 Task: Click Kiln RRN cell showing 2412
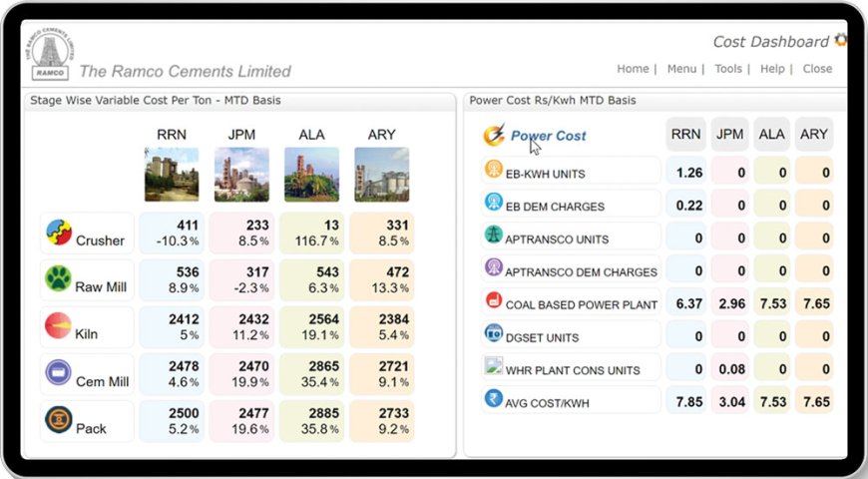pyautogui.click(x=171, y=326)
